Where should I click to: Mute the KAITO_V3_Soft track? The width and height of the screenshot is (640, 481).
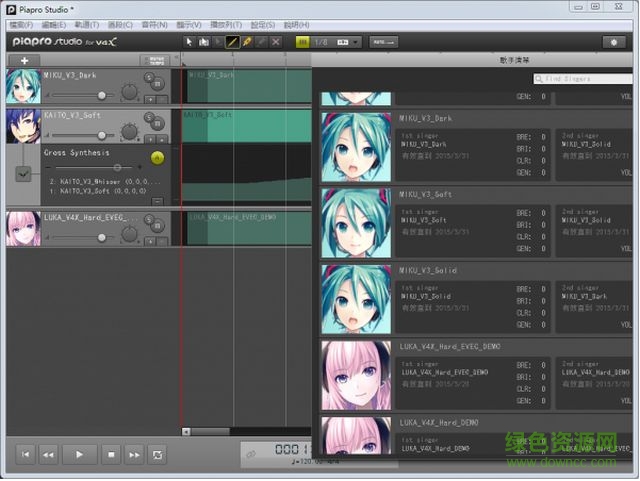click(x=158, y=124)
